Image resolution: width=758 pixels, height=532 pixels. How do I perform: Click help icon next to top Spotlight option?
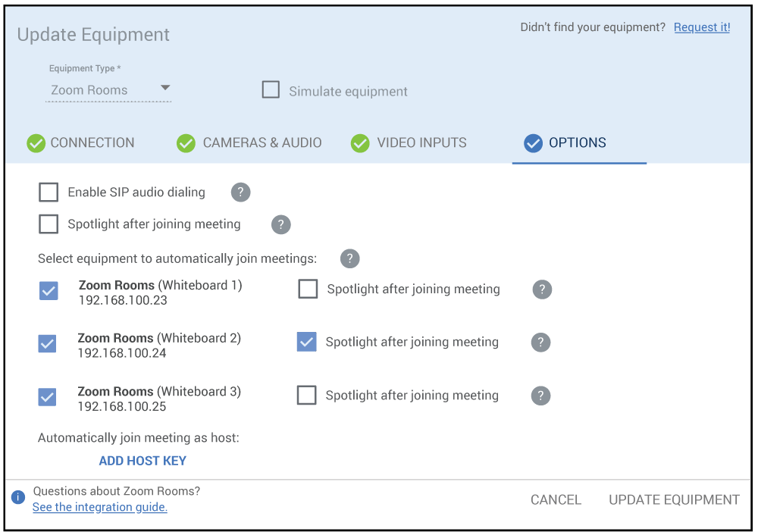[x=280, y=224]
